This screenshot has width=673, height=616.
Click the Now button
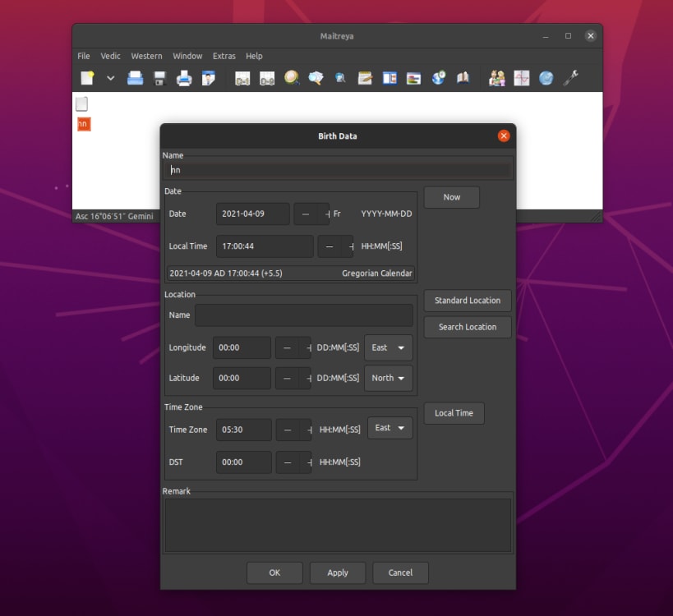[x=451, y=197]
